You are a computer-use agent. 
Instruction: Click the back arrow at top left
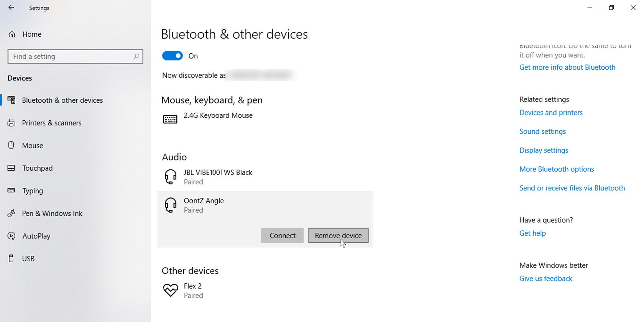pyautogui.click(x=11, y=8)
